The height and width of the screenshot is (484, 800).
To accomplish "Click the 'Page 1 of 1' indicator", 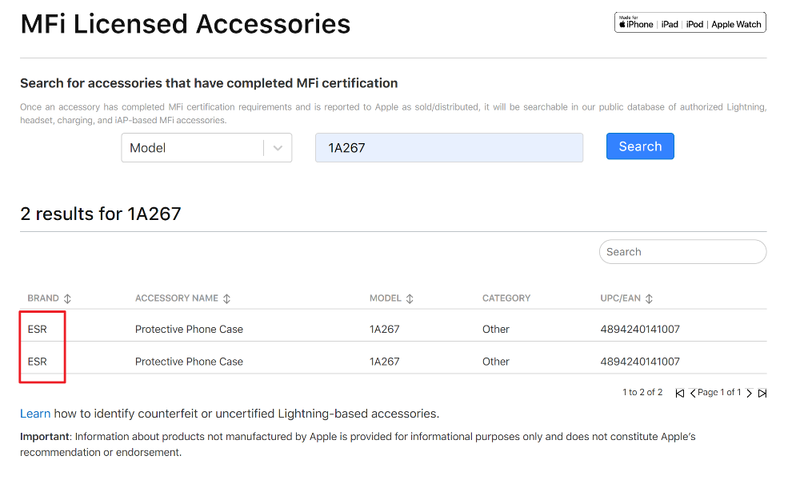I will point(719,392).
